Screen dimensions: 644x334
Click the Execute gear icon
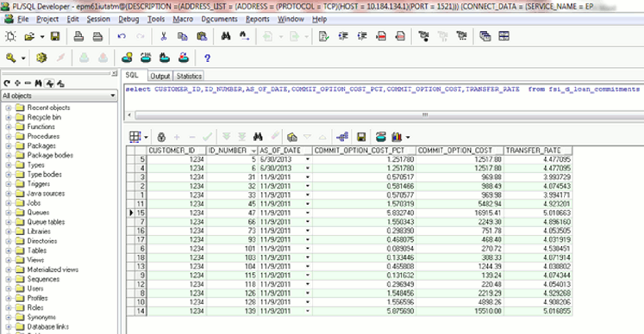[41, 58]
